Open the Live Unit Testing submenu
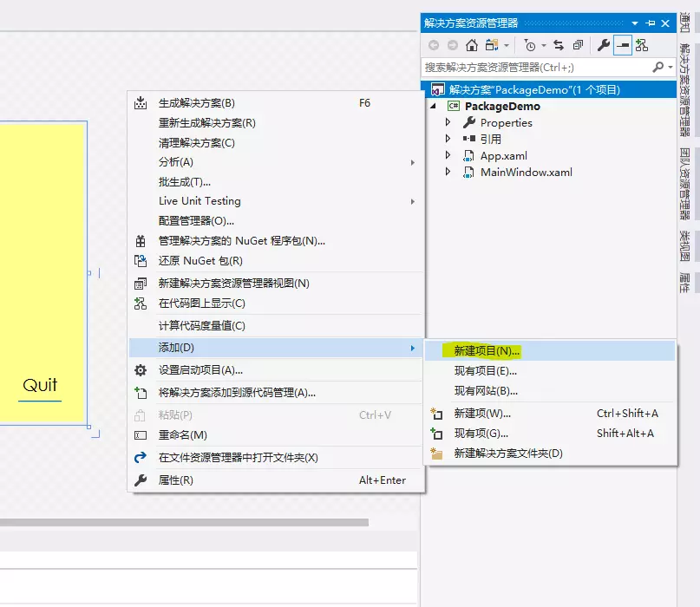The height and width of the screenshot is (607, 700). click(276, 201)
